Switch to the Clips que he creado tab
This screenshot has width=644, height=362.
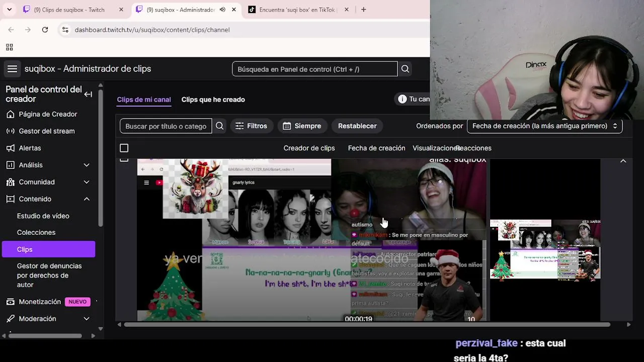(213, 100)
